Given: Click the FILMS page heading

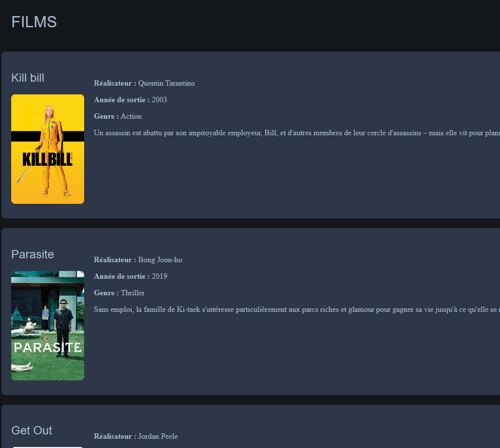Looking at the screenshot, I should coord(34,22).
